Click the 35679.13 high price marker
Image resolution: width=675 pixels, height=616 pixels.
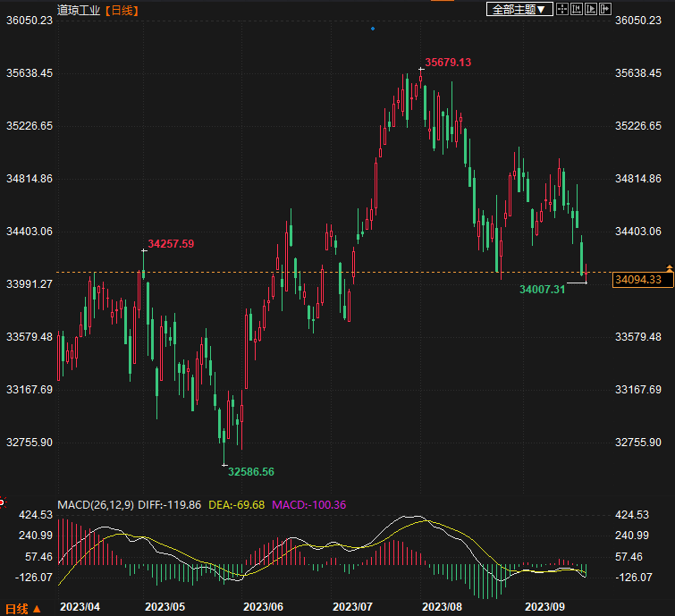[448, 62]
